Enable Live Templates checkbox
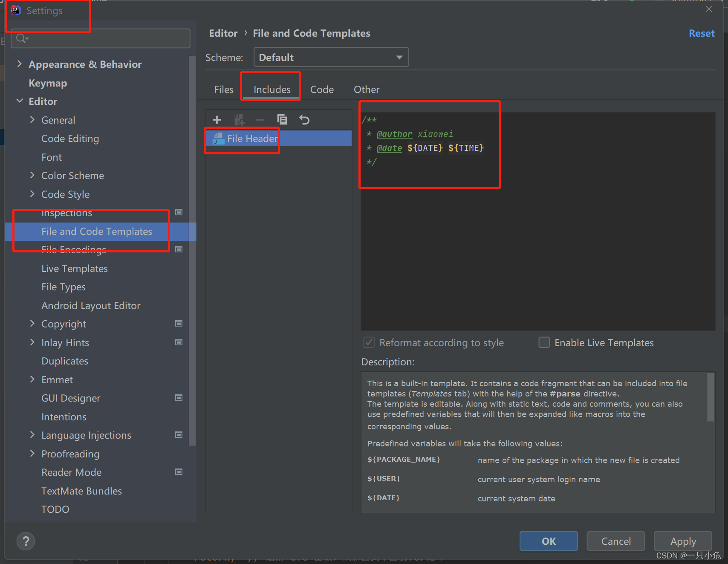This screenshot has height=564, width=728. point(544,342)
